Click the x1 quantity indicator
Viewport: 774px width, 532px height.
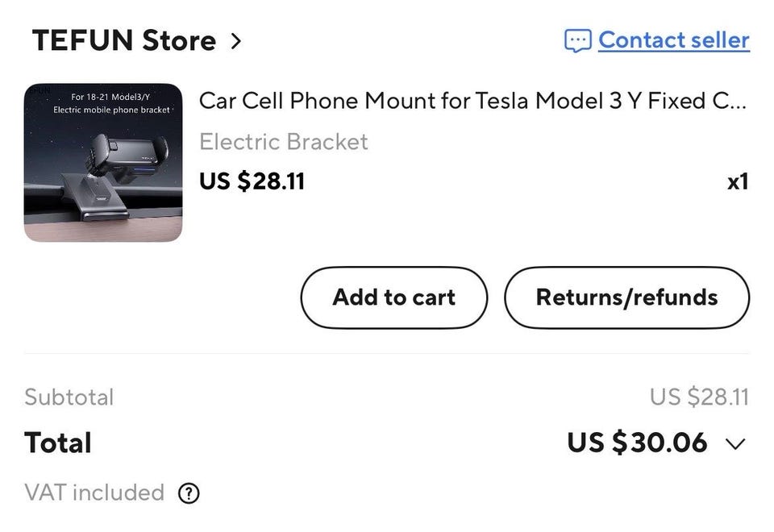tap(737, 181)
